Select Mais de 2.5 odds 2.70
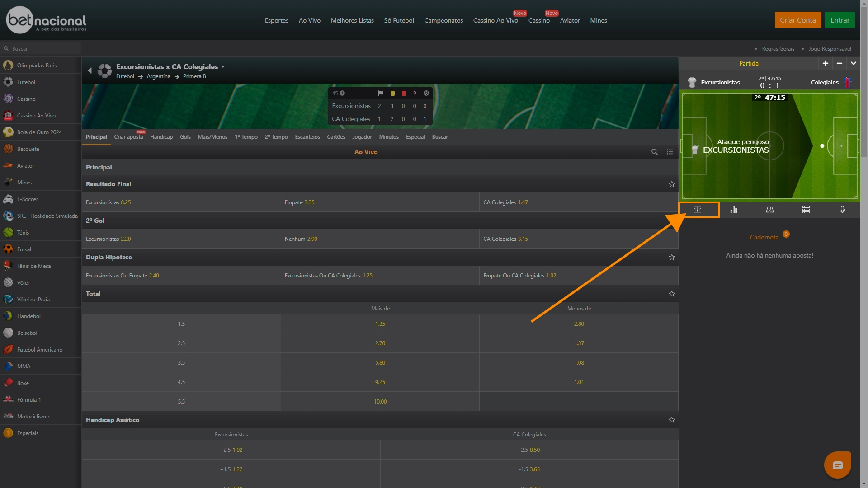The width and height of the screenshot is (868, 488). pos(380,343)
